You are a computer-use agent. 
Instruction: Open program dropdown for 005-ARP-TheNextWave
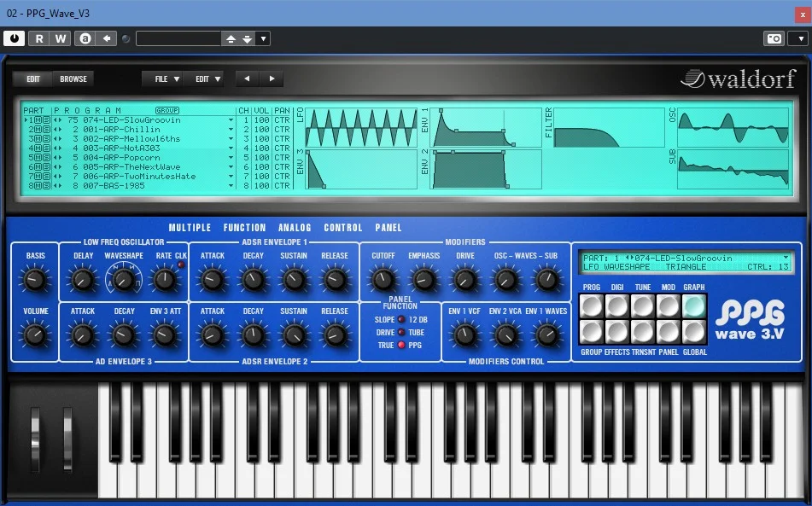pos(231,166)
